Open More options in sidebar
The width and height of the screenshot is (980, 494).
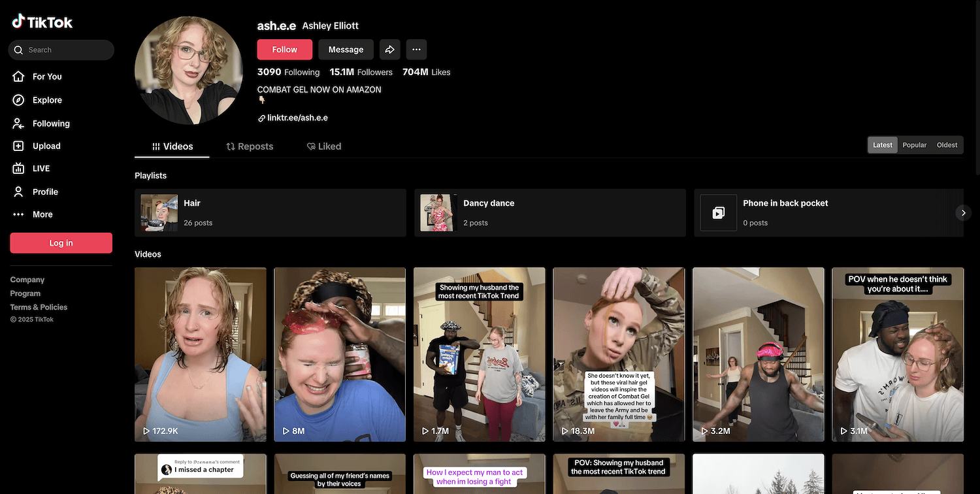point(42,214)
